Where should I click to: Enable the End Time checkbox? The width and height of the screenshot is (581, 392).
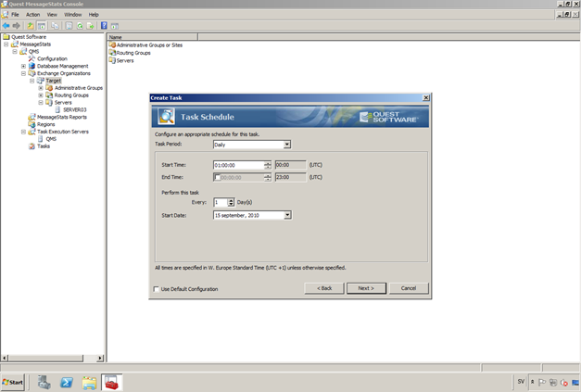(x=218, y=177)
